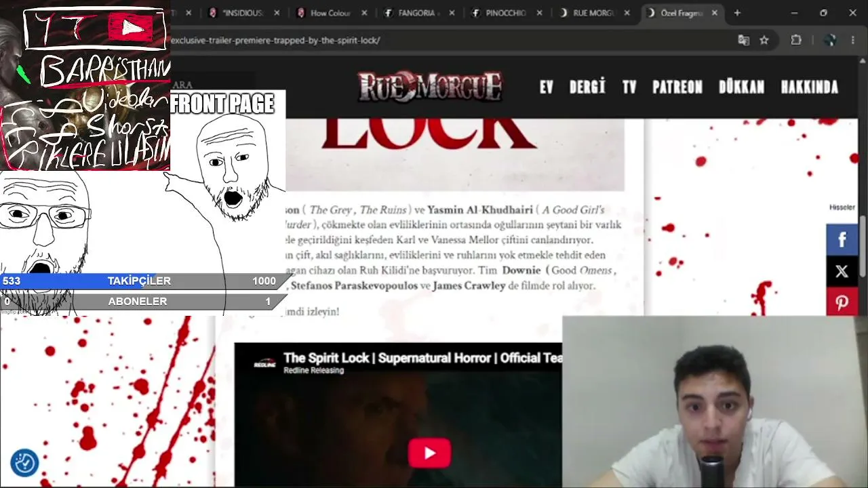The width and height of the screenshot is (868, 488).
Task: Pin the article on Pinterest
Action: [x=842, y=302]
